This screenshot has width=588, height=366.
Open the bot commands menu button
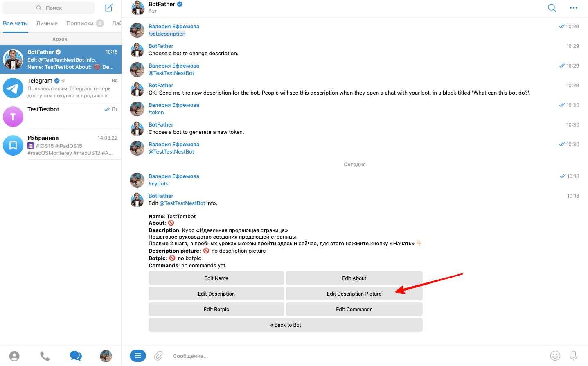138,356
